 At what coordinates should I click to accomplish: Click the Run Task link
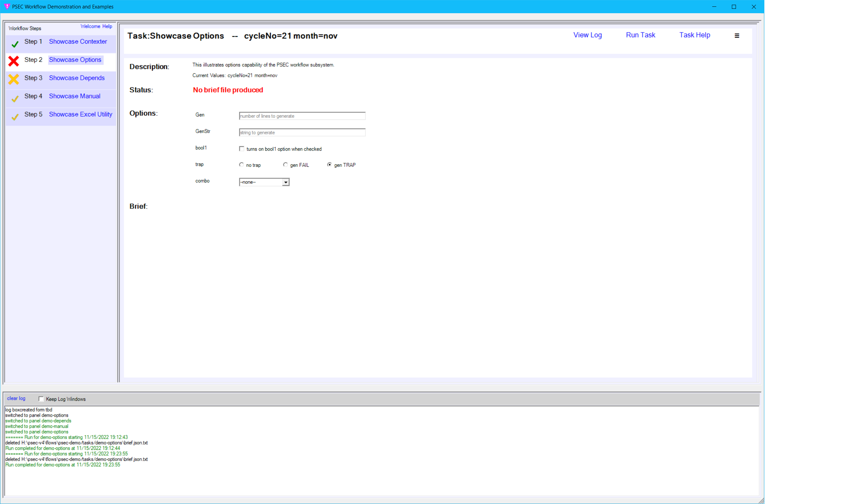point(640,35)
